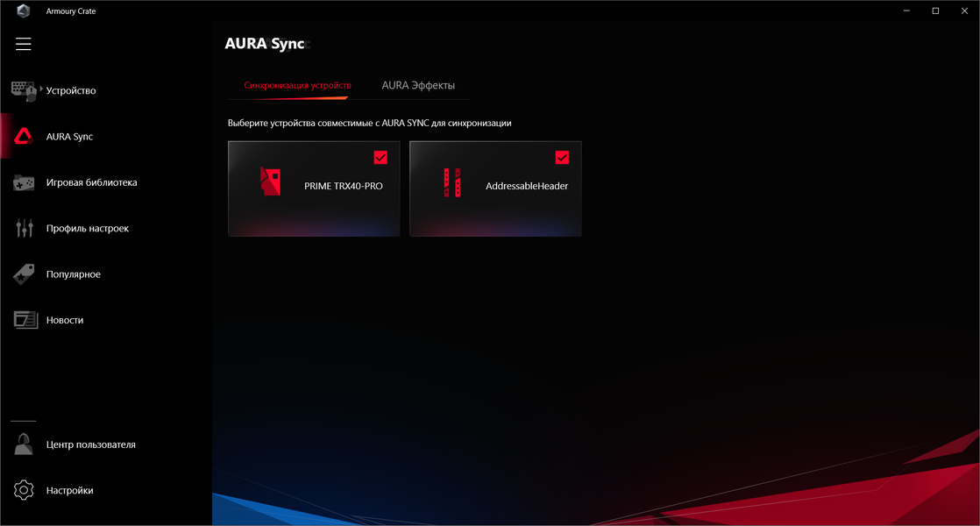Screen dimensions: 980x526
Task: Click the AURA Sync page heading
Action: click(265, 44)
